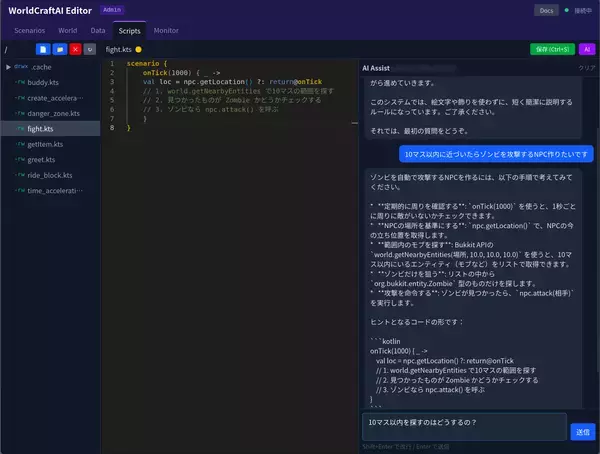Click the blue send button
600x454 pixels.
(583, 432)
